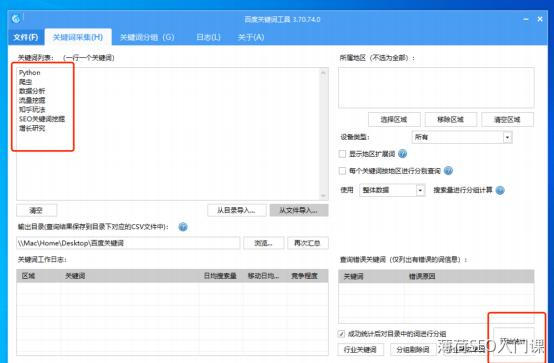Click the output directory path field
This screenshot has width=554, height=363.
[128, 243]
